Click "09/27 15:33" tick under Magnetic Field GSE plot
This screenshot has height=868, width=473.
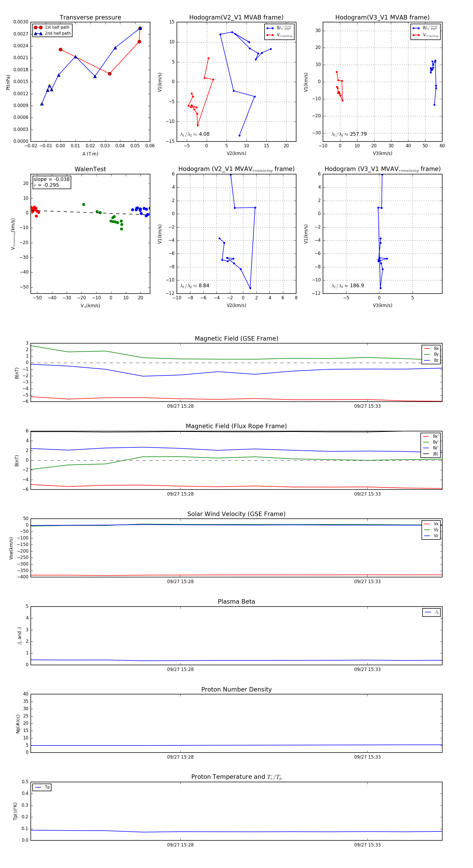click(367, 406)
